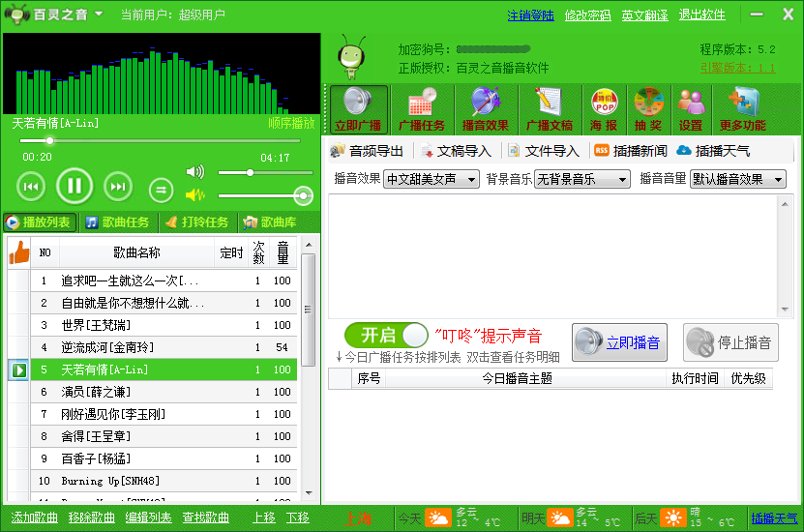The width and height of the screenshot is (804, 532).
Task: Click the main volume slider
Action: coord(266,173)
